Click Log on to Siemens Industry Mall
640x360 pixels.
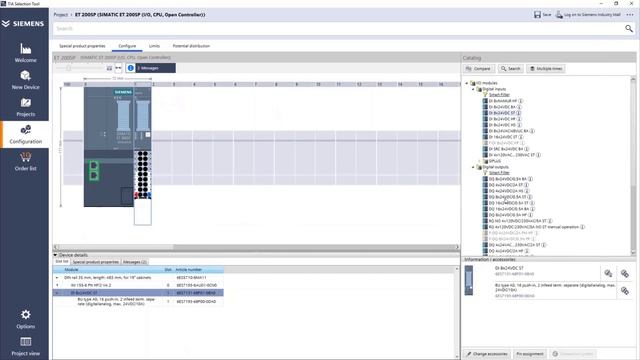[588, 15]
